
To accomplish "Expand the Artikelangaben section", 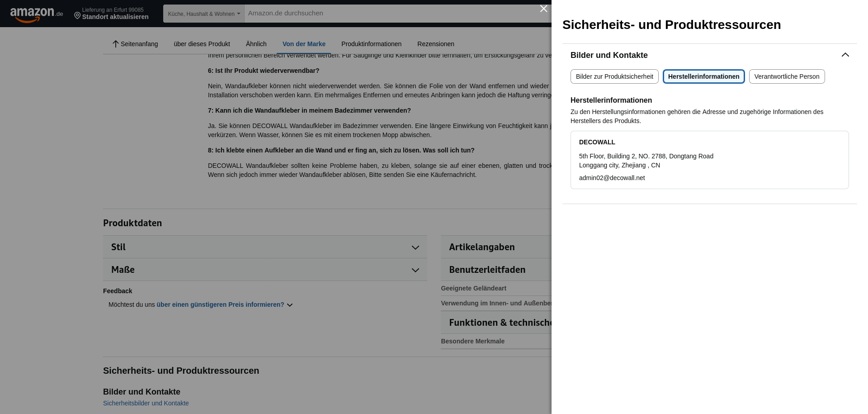I will tap(496, 247).
